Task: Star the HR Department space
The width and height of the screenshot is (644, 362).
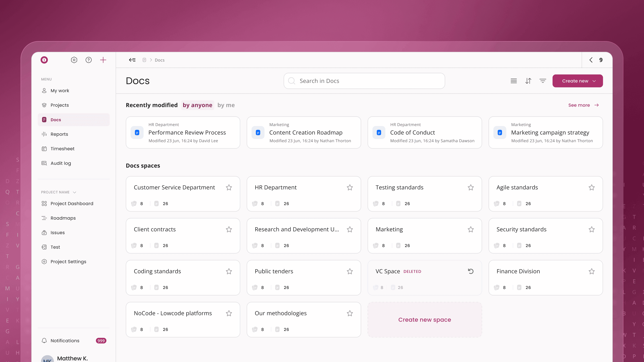Action: pyautogui.click(x=350, y=187)
